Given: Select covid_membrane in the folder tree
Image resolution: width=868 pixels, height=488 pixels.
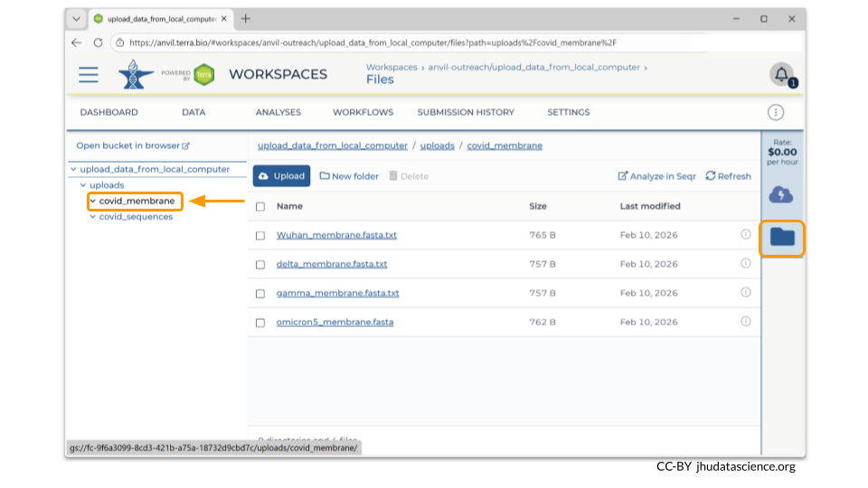Looking at the screenshot, I should coord(137,201).
